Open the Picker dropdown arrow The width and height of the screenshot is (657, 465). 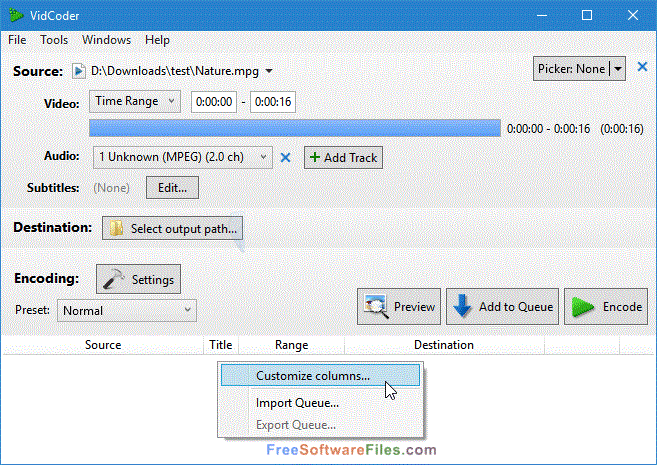pos(618,69)
